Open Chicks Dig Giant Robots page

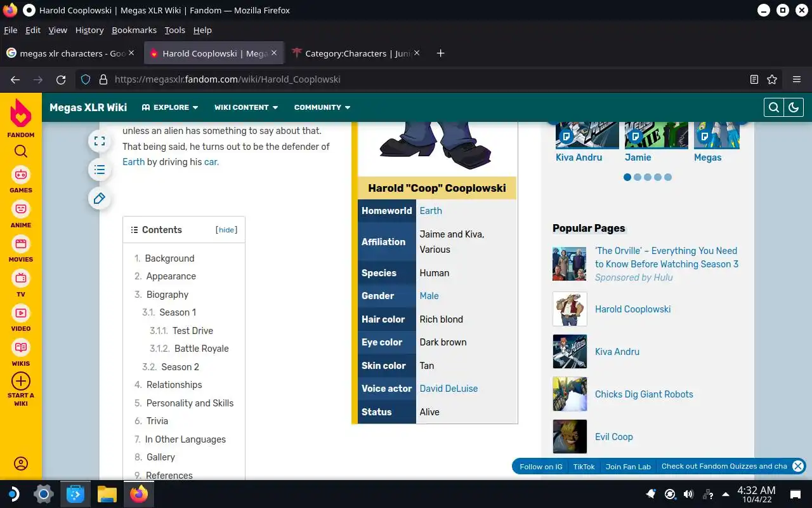pyautogui.click(x=644, y=394)
